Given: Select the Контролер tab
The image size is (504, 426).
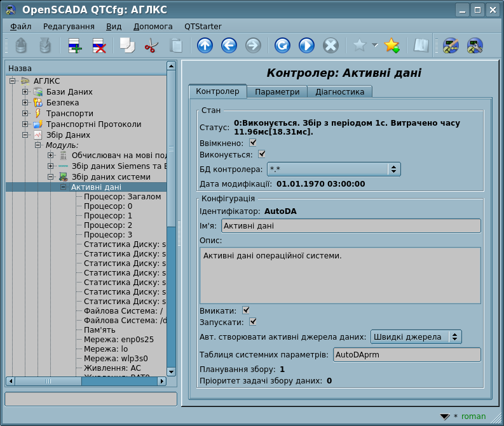Looking at the screenshot, I should (217, 91).
